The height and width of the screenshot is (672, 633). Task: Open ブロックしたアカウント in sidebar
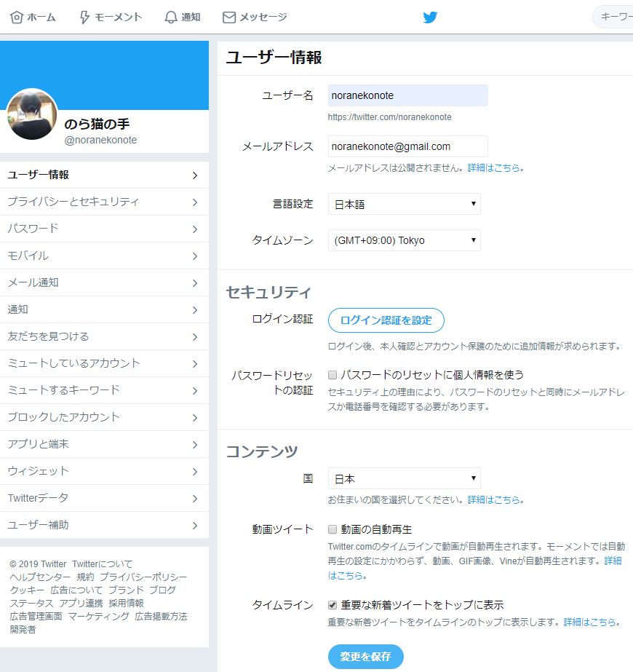[x=105, y=417]
